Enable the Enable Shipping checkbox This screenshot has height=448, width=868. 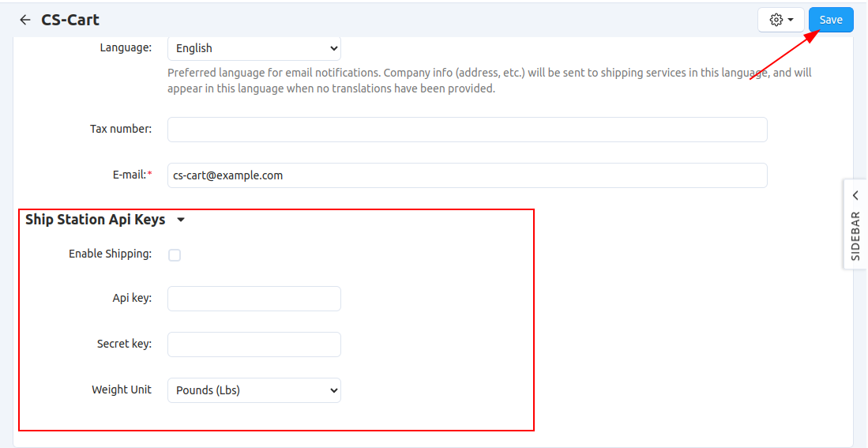pyautogui.click(x=175, y=255)
